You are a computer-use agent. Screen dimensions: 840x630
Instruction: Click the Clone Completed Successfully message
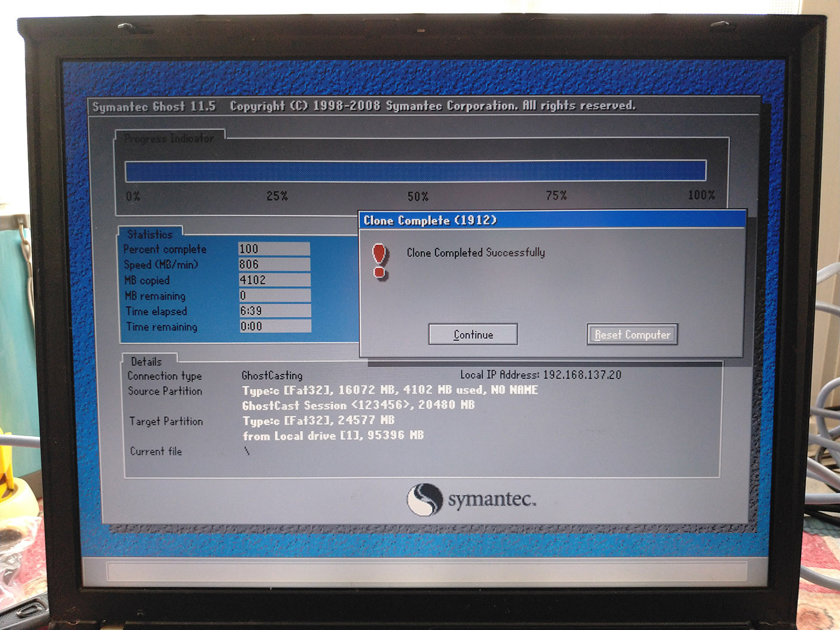coord(476,253)
